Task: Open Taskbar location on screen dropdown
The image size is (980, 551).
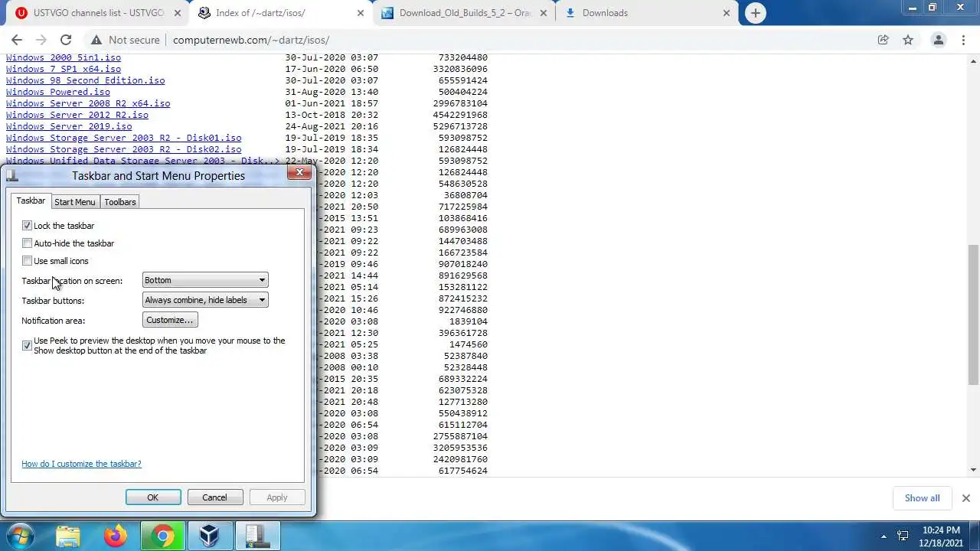Action: [205, 280]
